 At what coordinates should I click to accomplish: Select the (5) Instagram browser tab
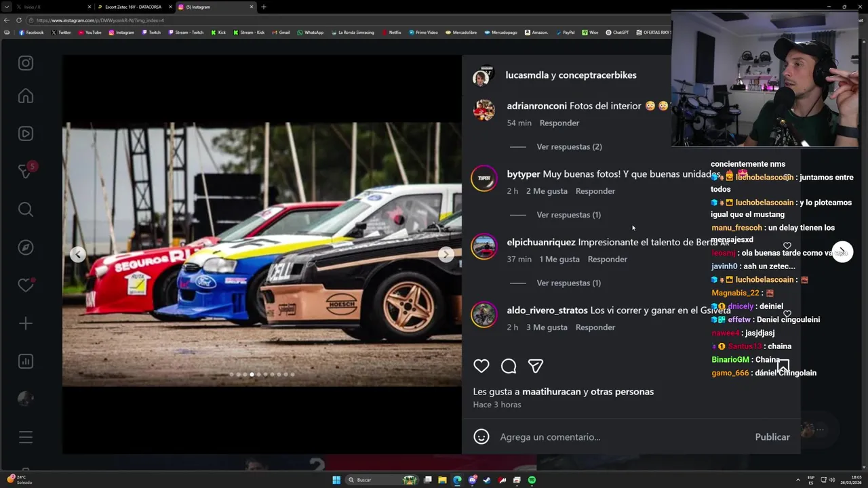(216, 7)
